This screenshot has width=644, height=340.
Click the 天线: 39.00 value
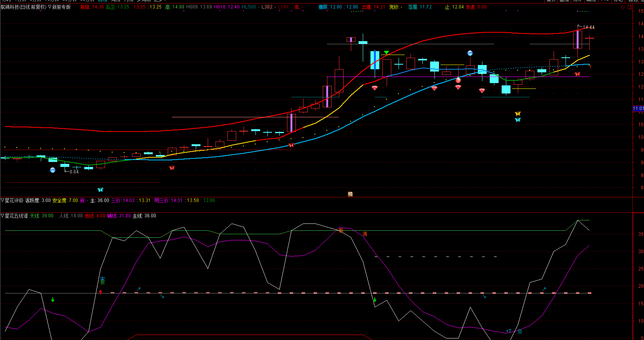pyautogui.click(x=42, y=216)
